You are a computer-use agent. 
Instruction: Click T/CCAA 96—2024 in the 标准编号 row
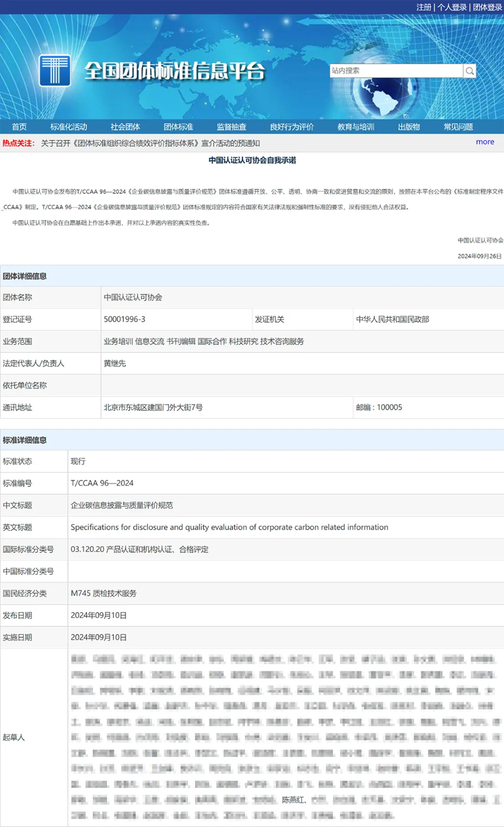[x=102, y=483]
